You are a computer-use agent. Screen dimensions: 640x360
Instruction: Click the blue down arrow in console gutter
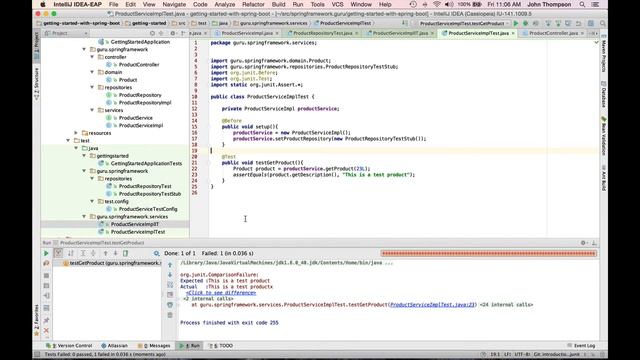[170, 275]
